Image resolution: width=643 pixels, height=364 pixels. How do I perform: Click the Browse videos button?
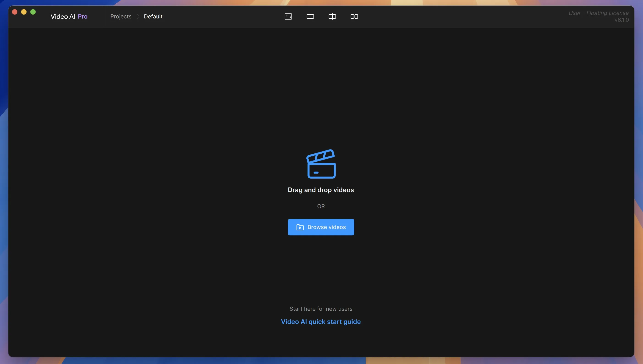[321, 227]
